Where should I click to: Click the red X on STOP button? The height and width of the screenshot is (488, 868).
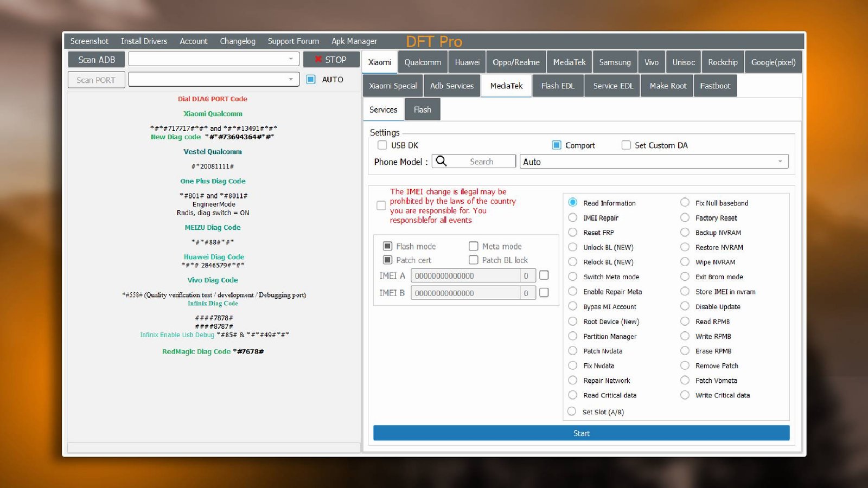pos(318,60)
